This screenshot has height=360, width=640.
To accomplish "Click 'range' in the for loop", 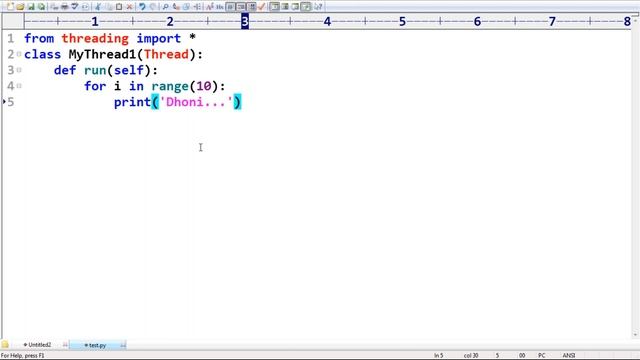I will pyautogui.click(x=170, y=86).
